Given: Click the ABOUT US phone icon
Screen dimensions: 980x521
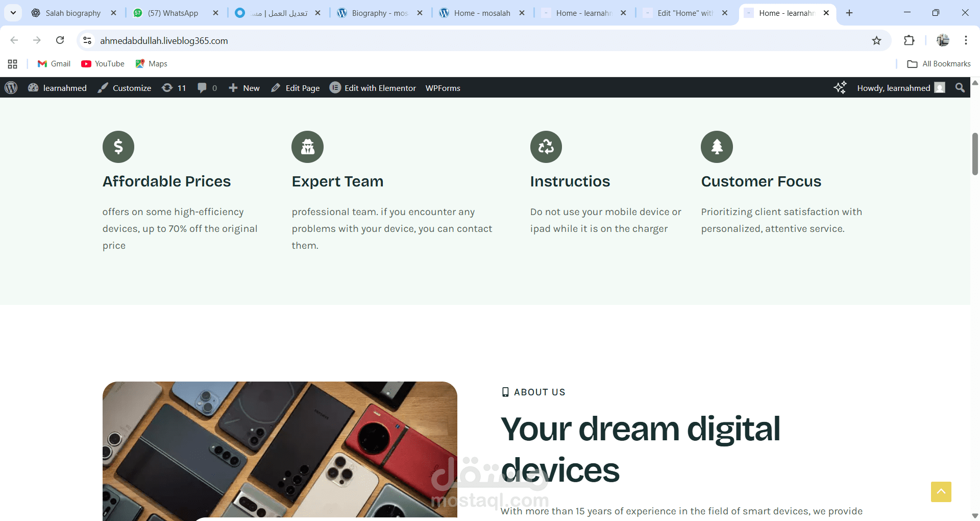Looking at the screenshot, I should tap(505, 392).
